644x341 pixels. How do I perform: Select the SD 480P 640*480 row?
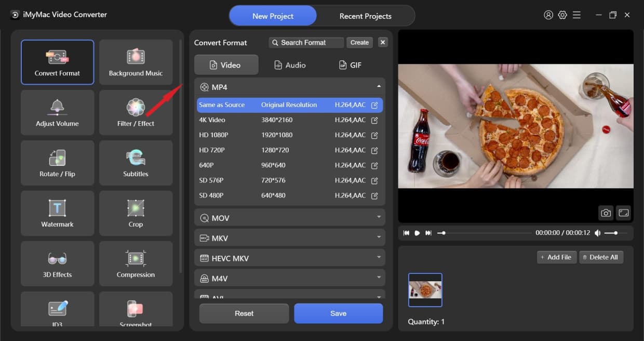(x=290, y=195)
